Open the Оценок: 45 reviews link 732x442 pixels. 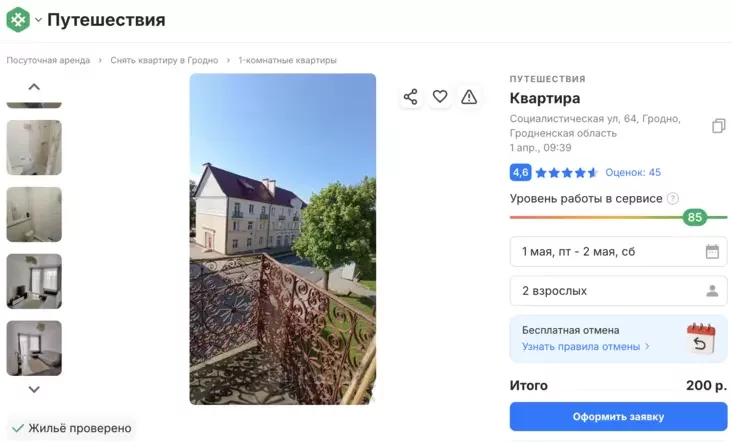(x=633, y=172)
